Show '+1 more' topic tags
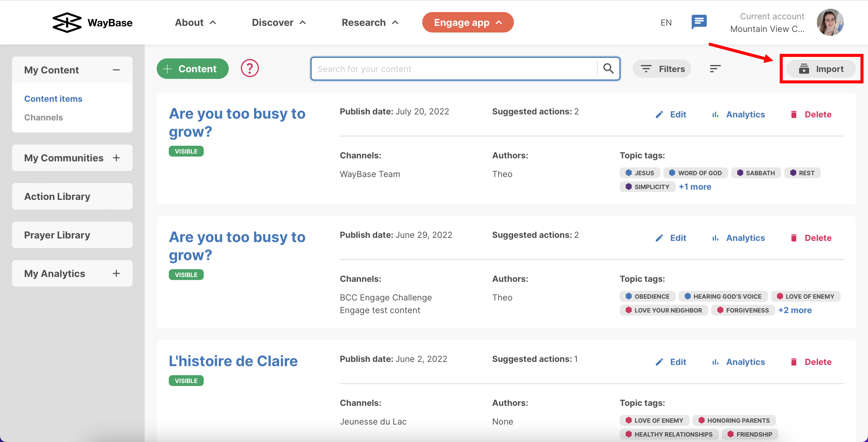The height and width of the screenshot is (442, 868). point(695,187)
